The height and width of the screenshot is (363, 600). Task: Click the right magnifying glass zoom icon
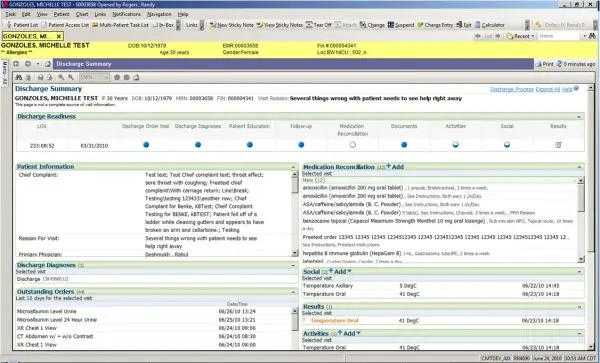(71, 77)
